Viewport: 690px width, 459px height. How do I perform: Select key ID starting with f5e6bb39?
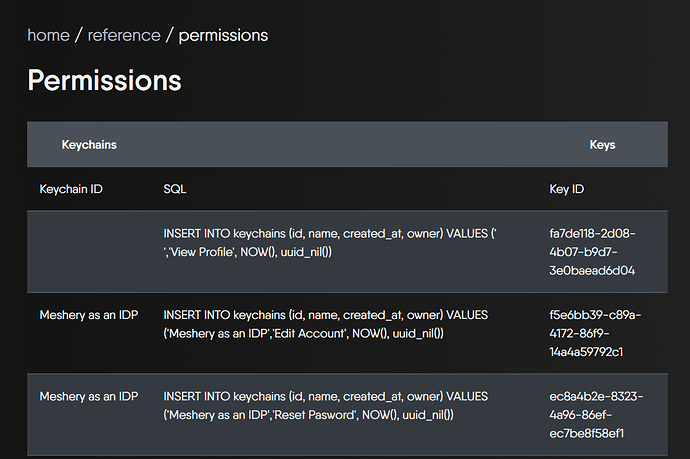pos(595,333)
